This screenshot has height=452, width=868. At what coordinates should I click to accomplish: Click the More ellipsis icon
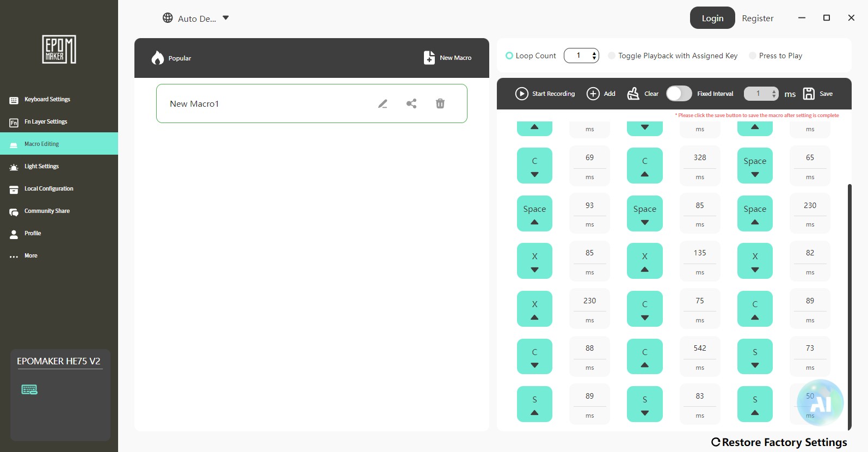pos(14,256)
